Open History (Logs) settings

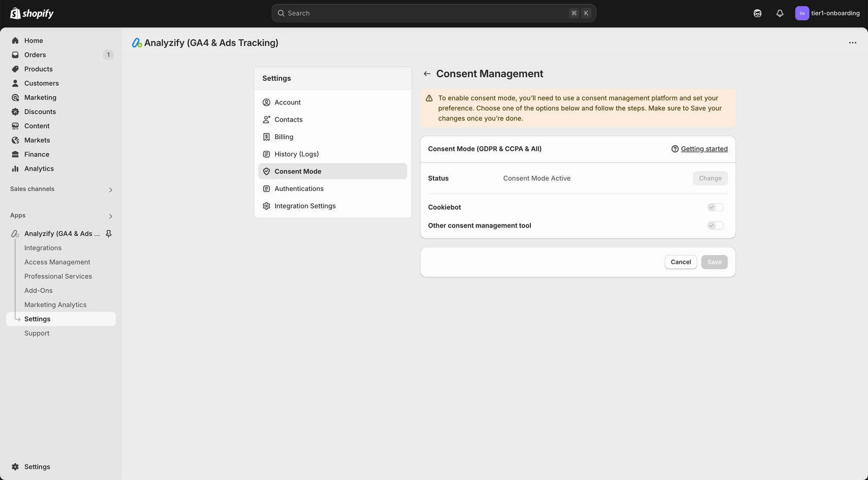(332, 154)
